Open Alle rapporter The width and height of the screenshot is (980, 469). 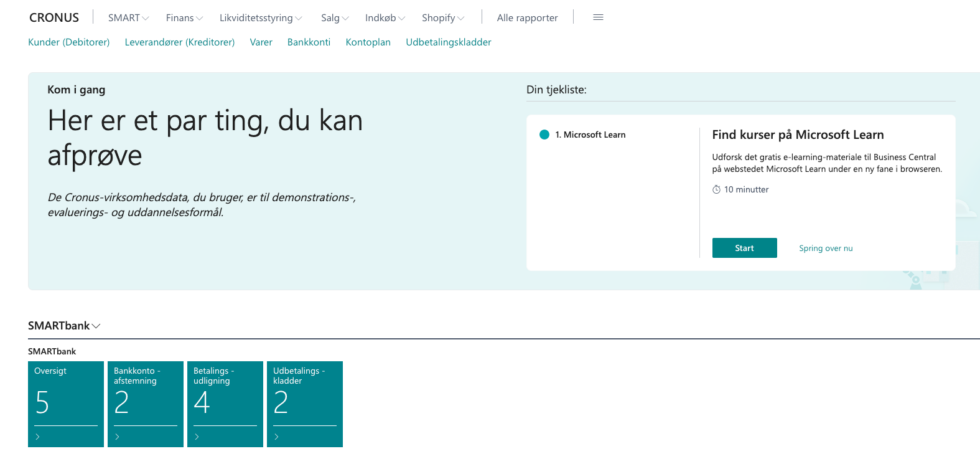click(528, 18)
